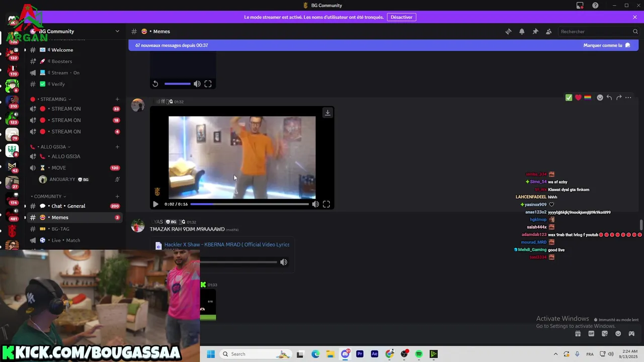
Task: Open Premiere Pro from the taskbar
Action: point(360,354)
